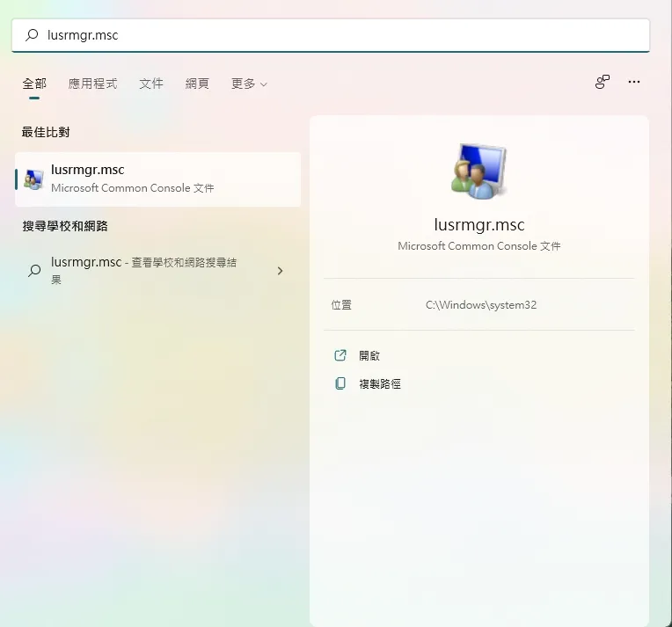Click the magnifier icon beside web search suggestion
This screenshot has width=672, height=627.
(34, 271)
